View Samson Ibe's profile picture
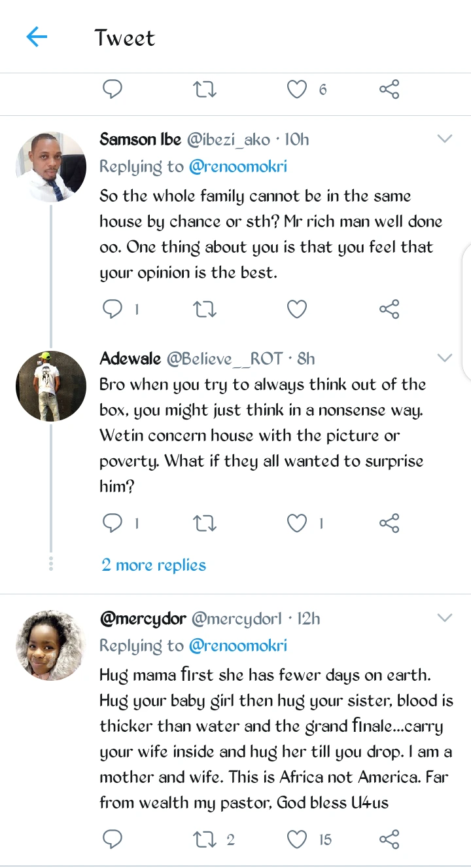This screenshot has height=868, width=471. (51, 166)
